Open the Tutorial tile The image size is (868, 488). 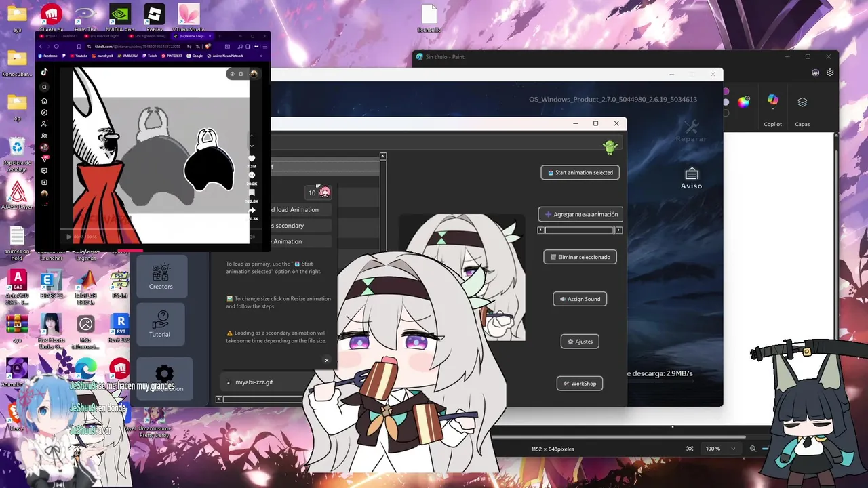point(160,324)
